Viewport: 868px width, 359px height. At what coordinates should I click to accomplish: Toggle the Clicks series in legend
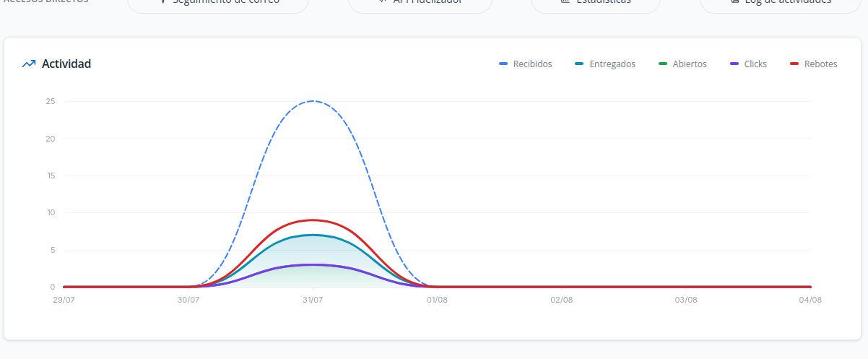(748, 64)
